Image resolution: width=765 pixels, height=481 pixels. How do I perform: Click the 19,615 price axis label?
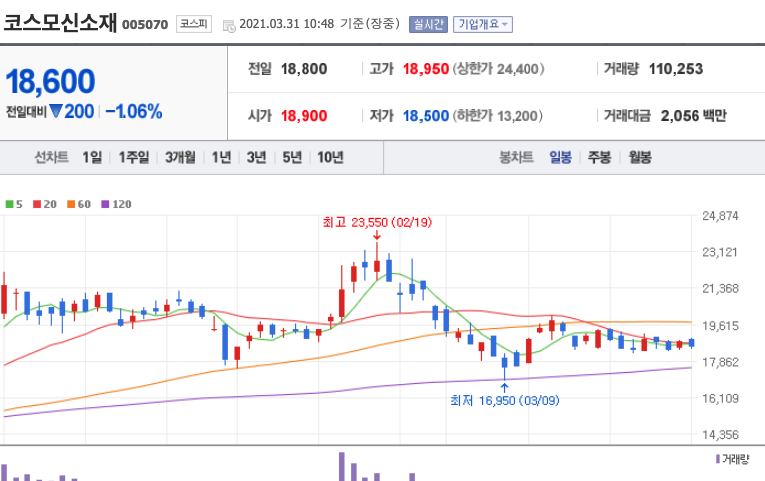[720, 325]
